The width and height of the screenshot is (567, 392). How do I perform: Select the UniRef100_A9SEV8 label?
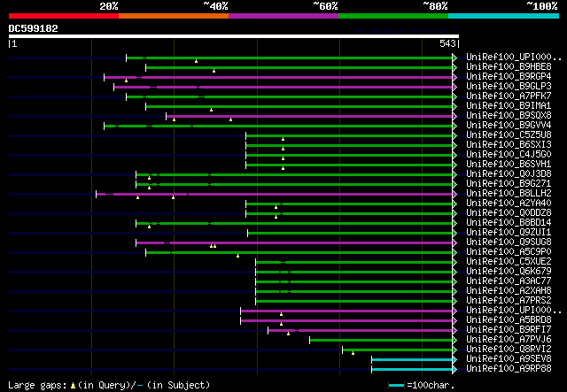coord(509,358)
